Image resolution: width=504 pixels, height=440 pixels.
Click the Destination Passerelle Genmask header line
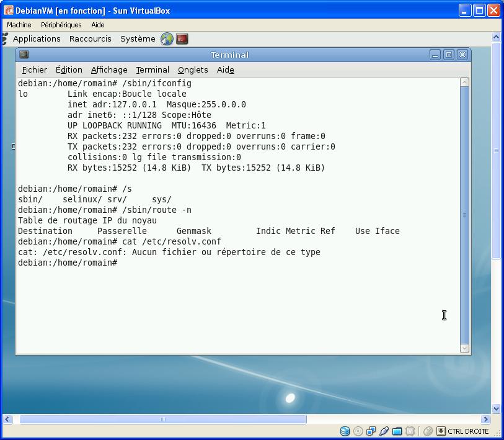click(x=209, y=231)
